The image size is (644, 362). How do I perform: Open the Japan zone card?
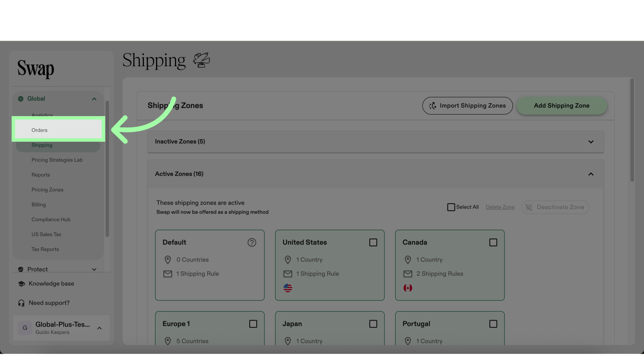(x=330, y=328)
